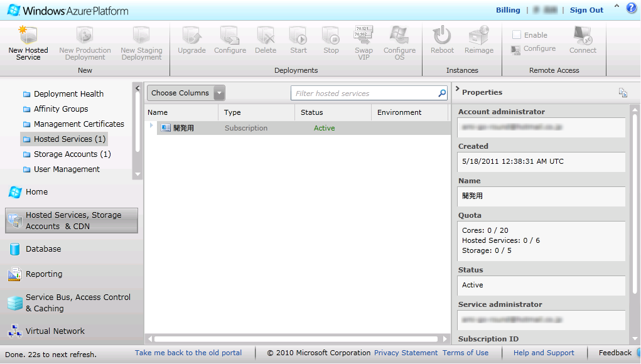Sort by the Type column header
Screen dimensions: 641x364
pyautogui.click(x=257, y=112)
